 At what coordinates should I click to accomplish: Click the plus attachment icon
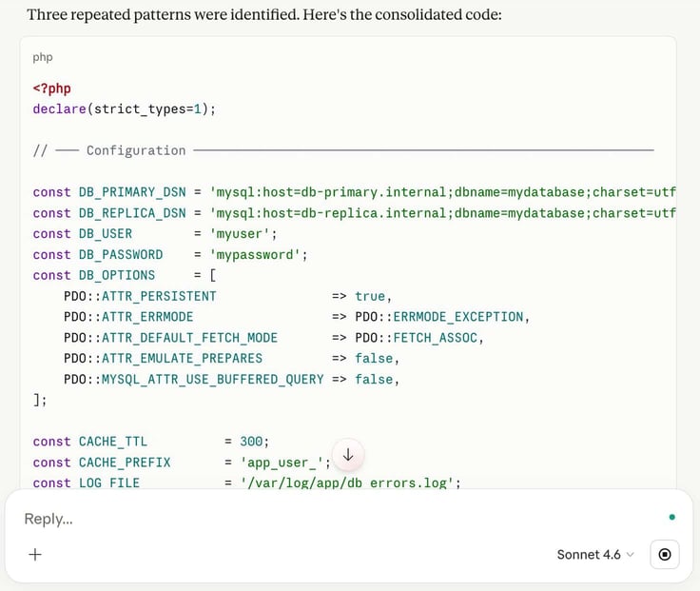[x=35, y=555]
